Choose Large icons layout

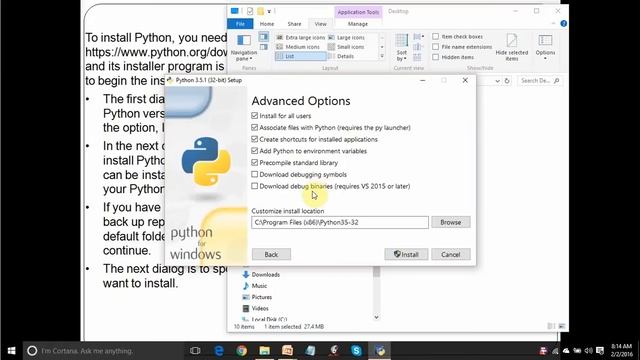346,38
